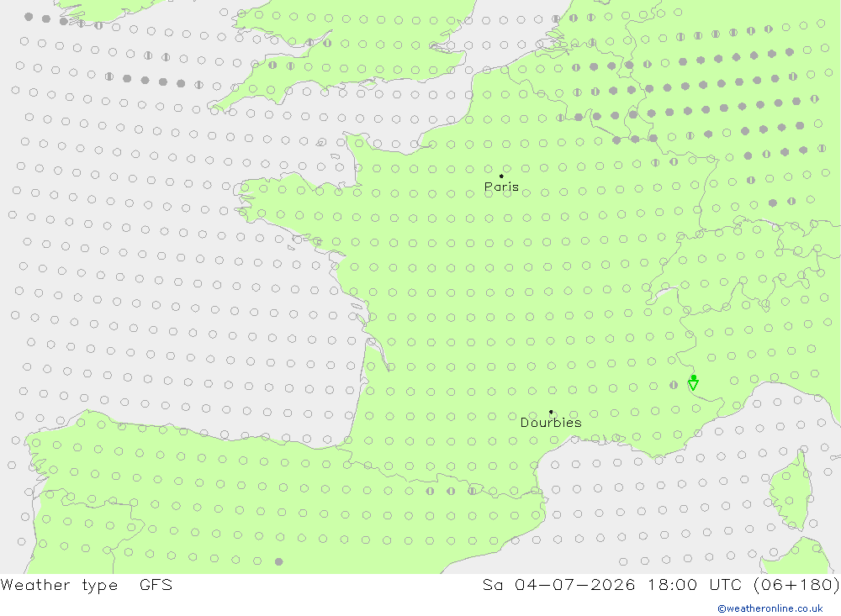841x616 pixels.
Task: Click the black dot marking Paris
Action: click(x=501, y=176)
